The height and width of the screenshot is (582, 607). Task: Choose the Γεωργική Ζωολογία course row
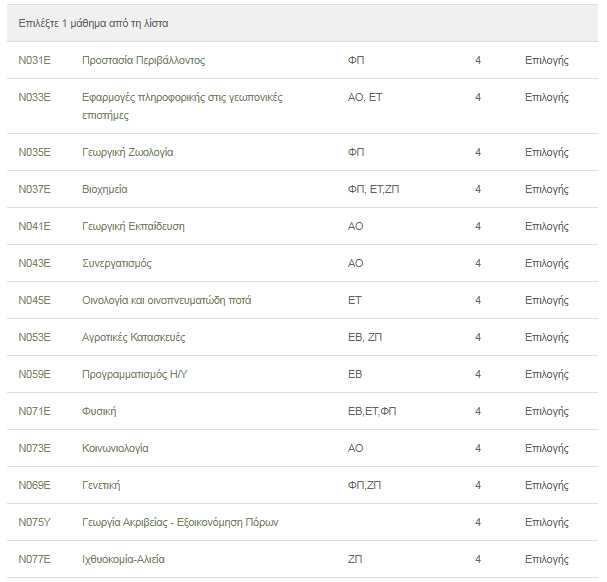pos(127,152)
